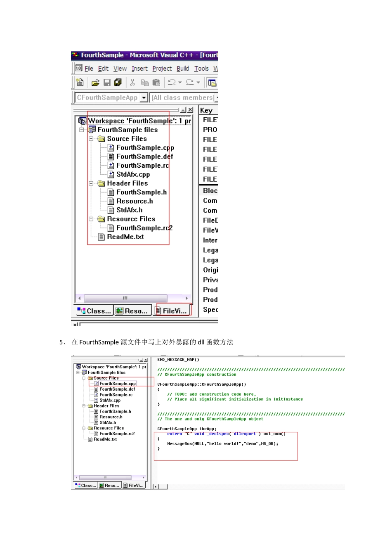
Task: Collapse the Source Files folder node
Action: 91,139
